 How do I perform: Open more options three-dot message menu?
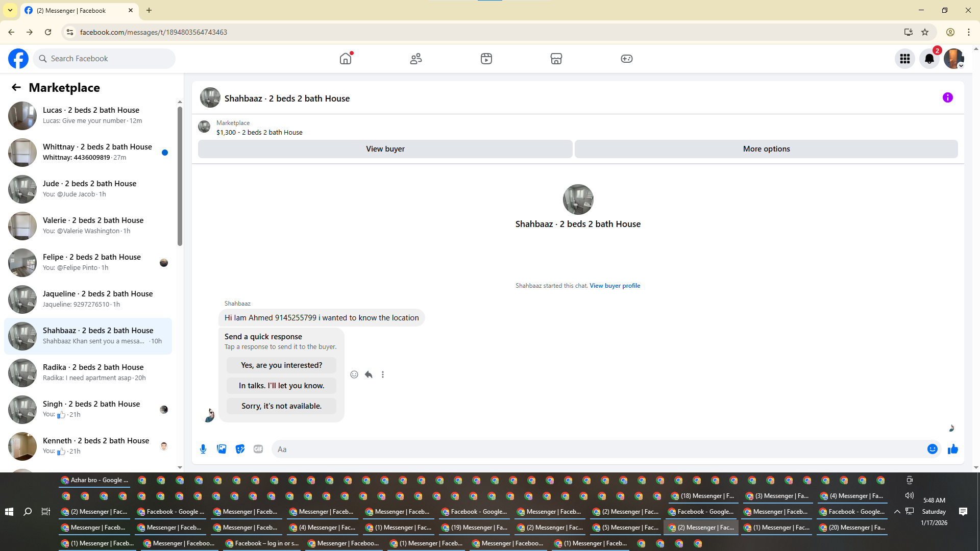pyautogui.click(x=383, y=374)
